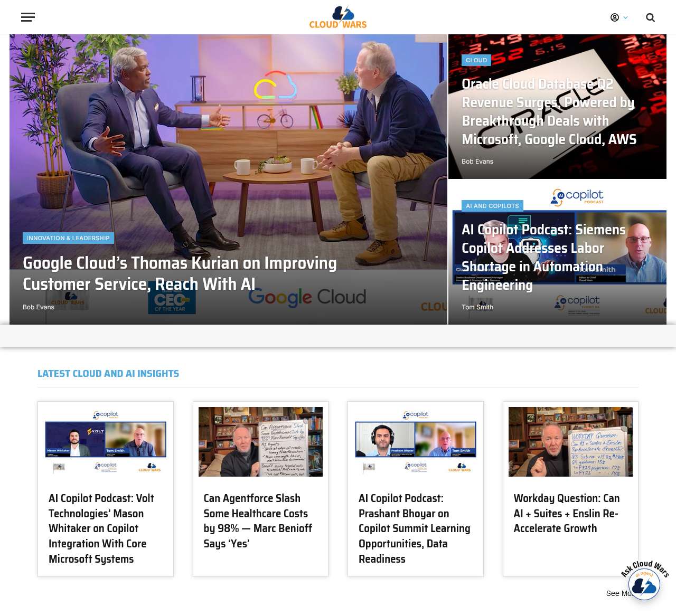Select the AI and Copilots category tag

(492, 206)
